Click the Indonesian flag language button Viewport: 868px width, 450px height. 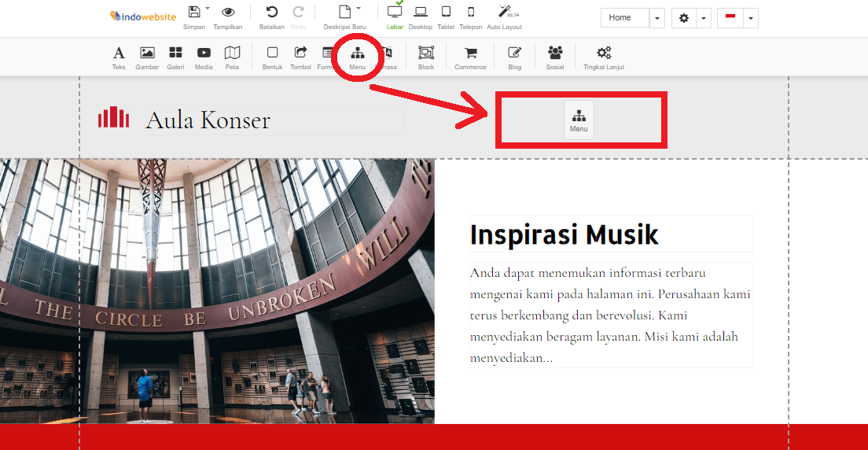pyautogui.click(x=730, y=18)
